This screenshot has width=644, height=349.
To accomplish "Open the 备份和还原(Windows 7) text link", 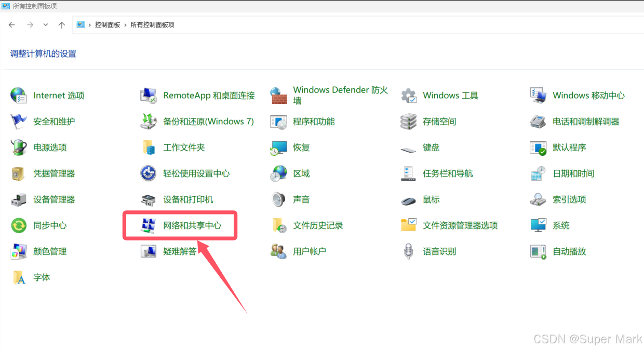I will (208, 122).
